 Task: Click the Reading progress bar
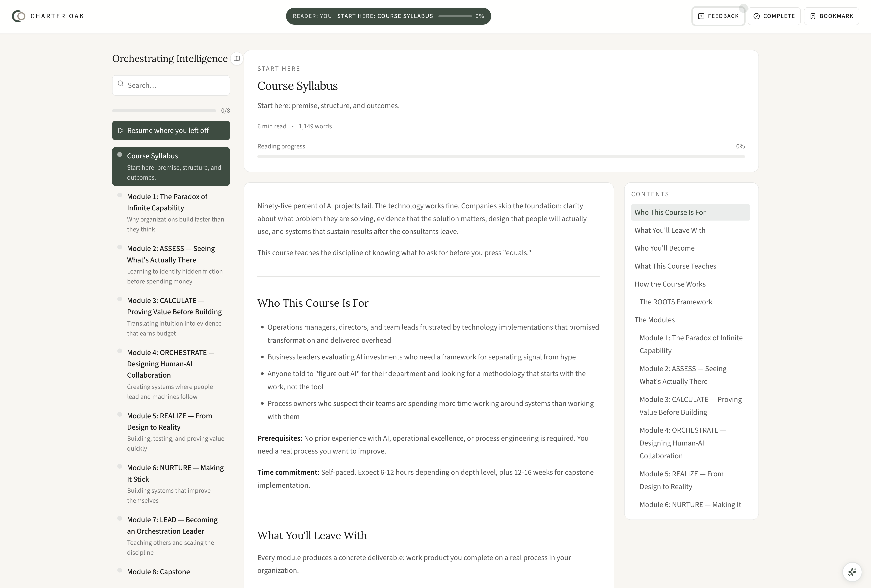[501, 157]
